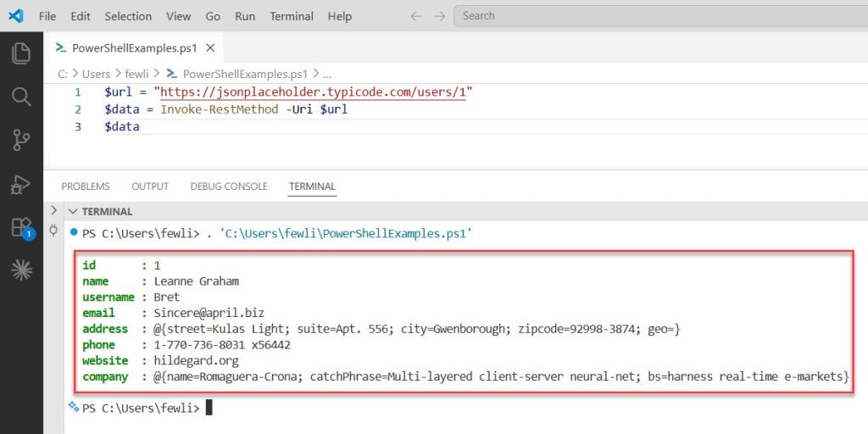The height and width of the screenshot is (434, 868).
Task: Open the Selection menu
Action: coord(129,17)
